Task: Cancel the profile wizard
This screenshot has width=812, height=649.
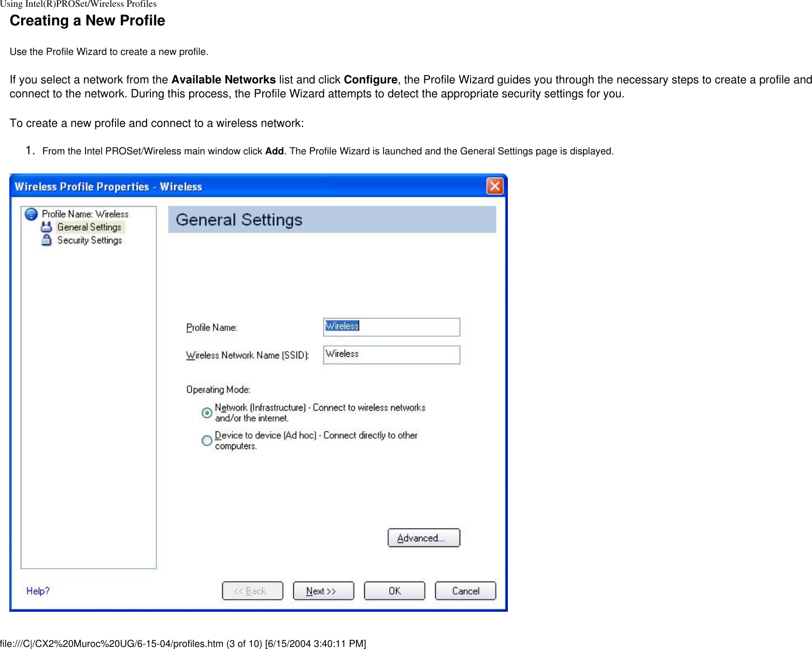Action: pos(465,591)
